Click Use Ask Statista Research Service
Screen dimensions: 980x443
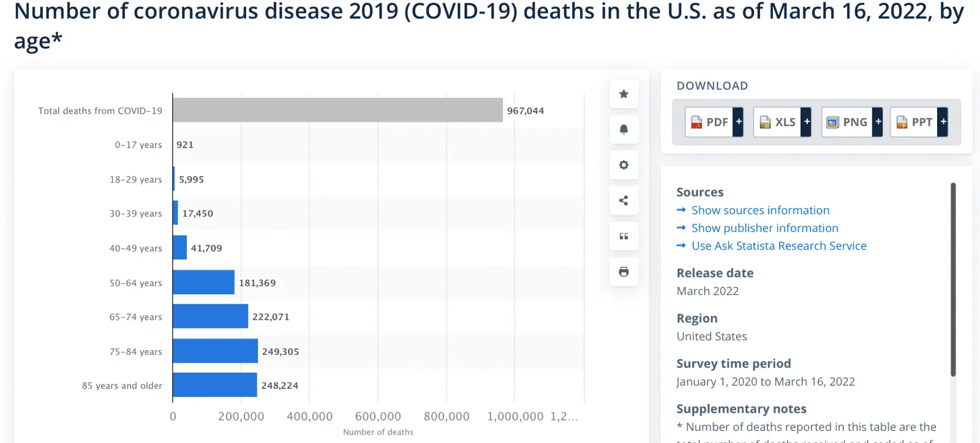pyautogui.click(x=778, y=246)
